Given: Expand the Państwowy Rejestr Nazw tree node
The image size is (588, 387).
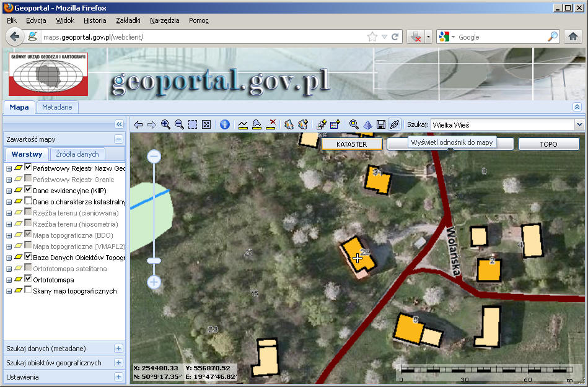Looking at the screenshot, I should coord(9,168).
